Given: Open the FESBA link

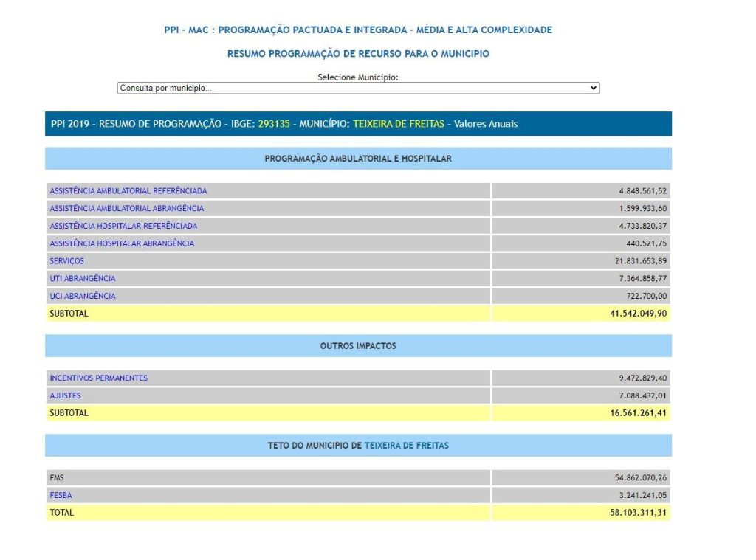Looking at the screenshot, I should (61, 496).
